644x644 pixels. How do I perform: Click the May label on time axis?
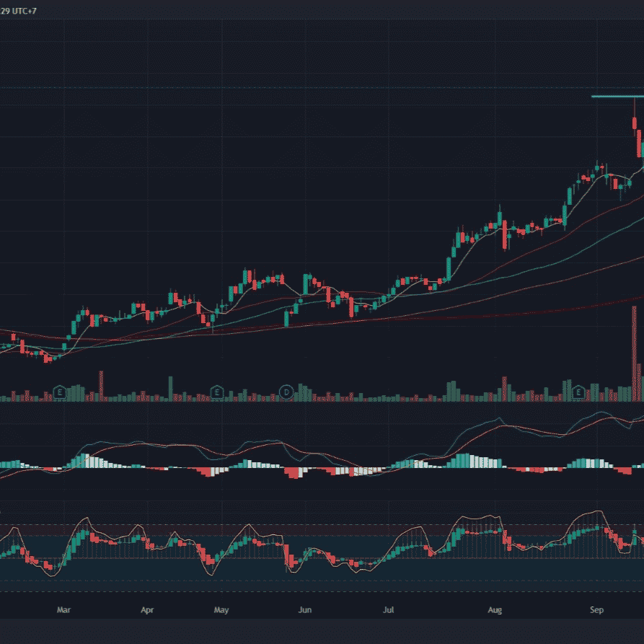click(x=221, y=610)
